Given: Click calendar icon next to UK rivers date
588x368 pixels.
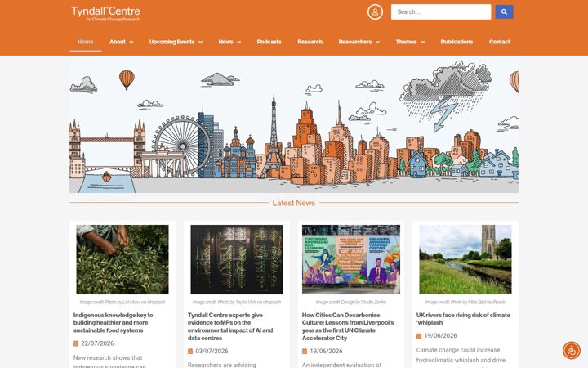Looking at the screenshot, I should click(419, 336).
